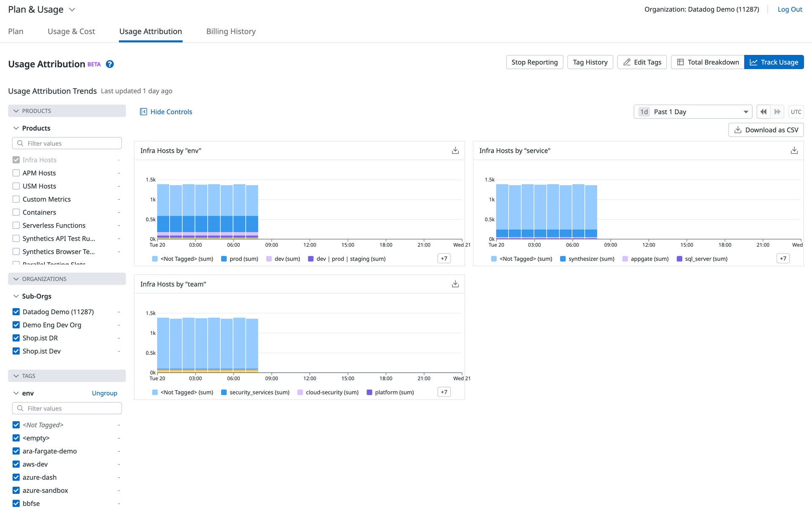Viewport: 812px width, 511px height.
Task: Open the Past 1 Day time range dropdown
Action: click(693, 111)
